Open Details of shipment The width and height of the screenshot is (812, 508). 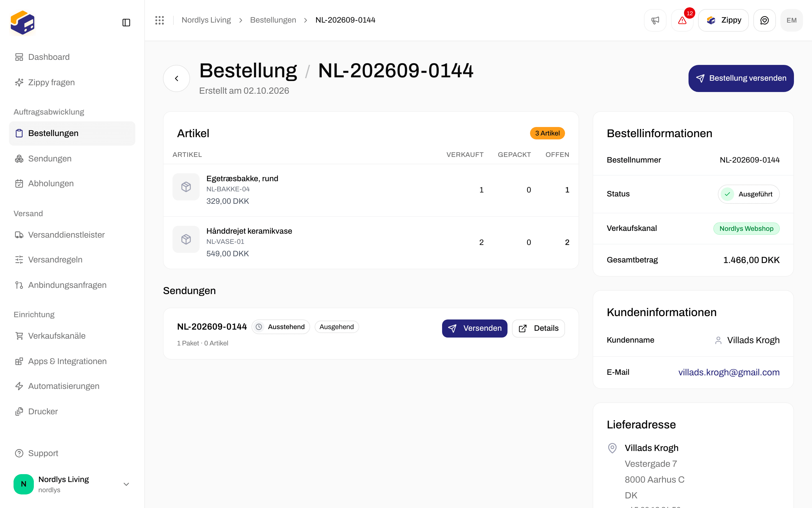538,328
